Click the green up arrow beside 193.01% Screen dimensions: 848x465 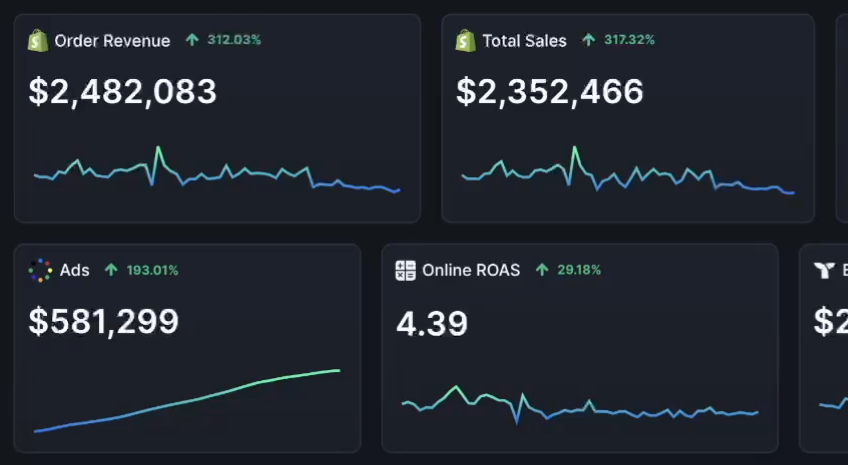pyautogui.click(x=111, y=270)
